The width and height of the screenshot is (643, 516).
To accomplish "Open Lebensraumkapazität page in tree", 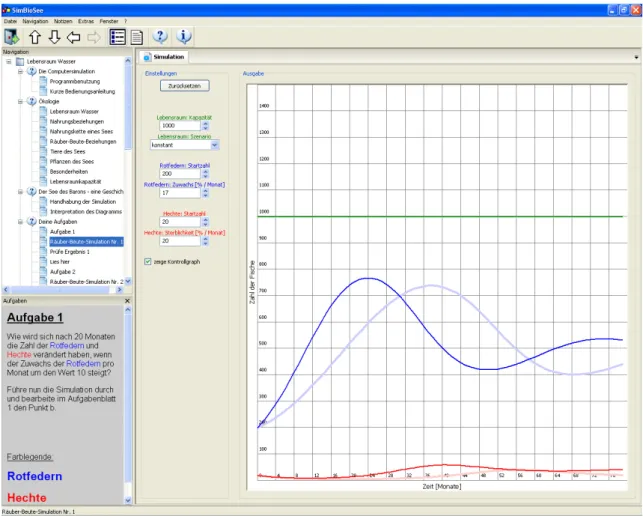I will [x=75, y=181].
